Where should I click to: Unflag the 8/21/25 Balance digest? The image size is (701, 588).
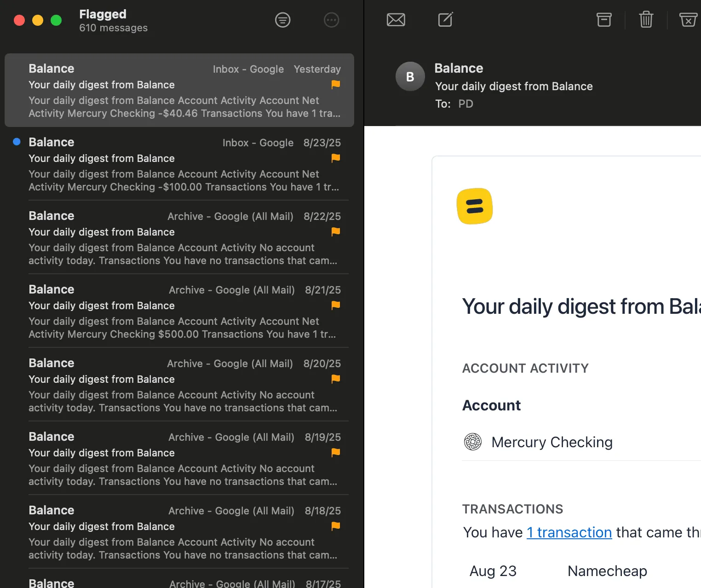tap(335, 306)
